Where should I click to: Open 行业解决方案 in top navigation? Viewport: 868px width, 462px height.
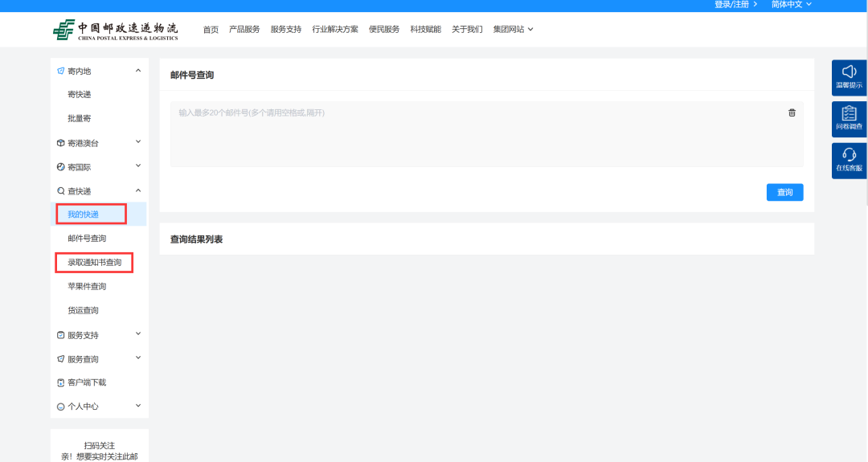tap(335, 29)
